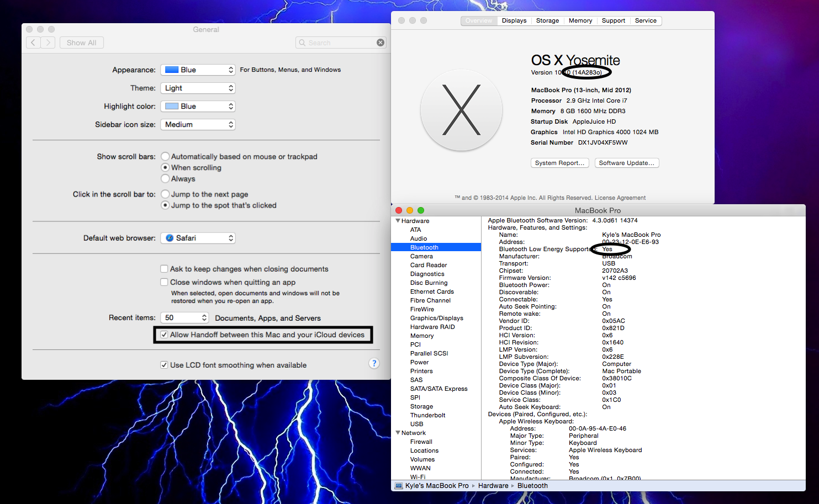Screen dimensions: 819x504
Task: Select Fibre Channel in the sidebar
Action: (430, 300)
